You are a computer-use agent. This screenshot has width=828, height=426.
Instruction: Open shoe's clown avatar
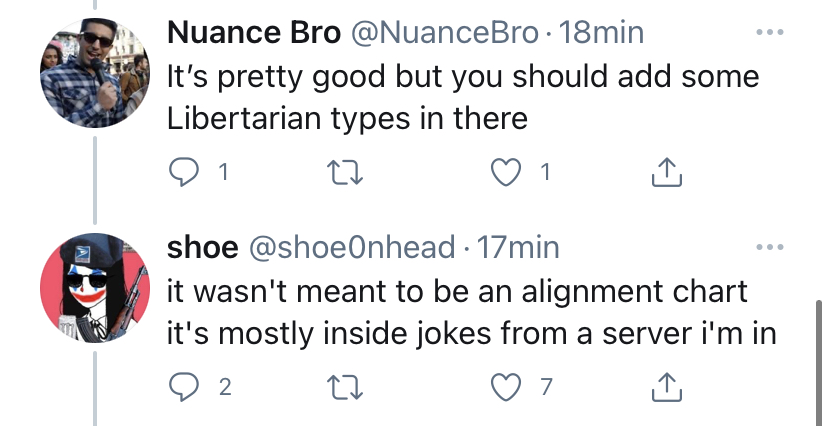[95, 288]
